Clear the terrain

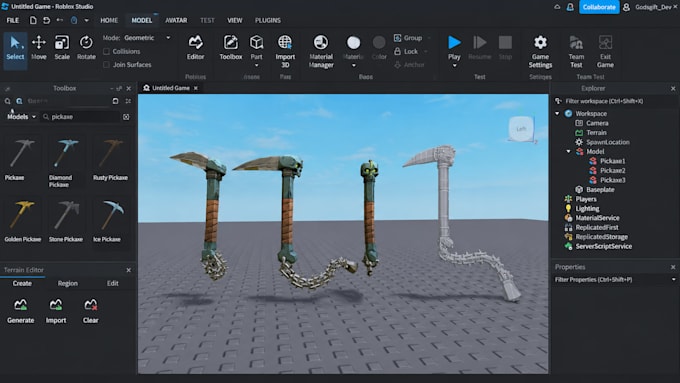(91, 311)
